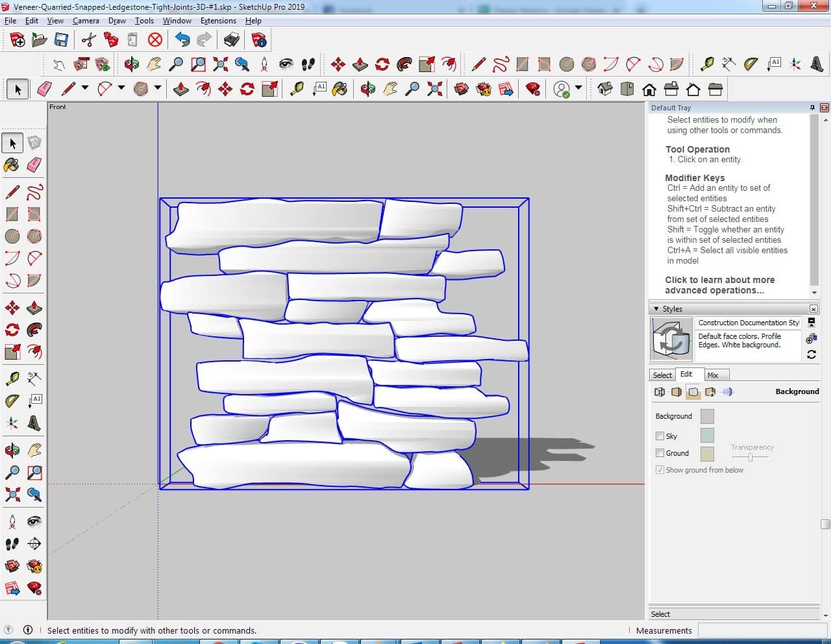Click the Paint Bucket tool
831x644 pixels.
point(12,165)
